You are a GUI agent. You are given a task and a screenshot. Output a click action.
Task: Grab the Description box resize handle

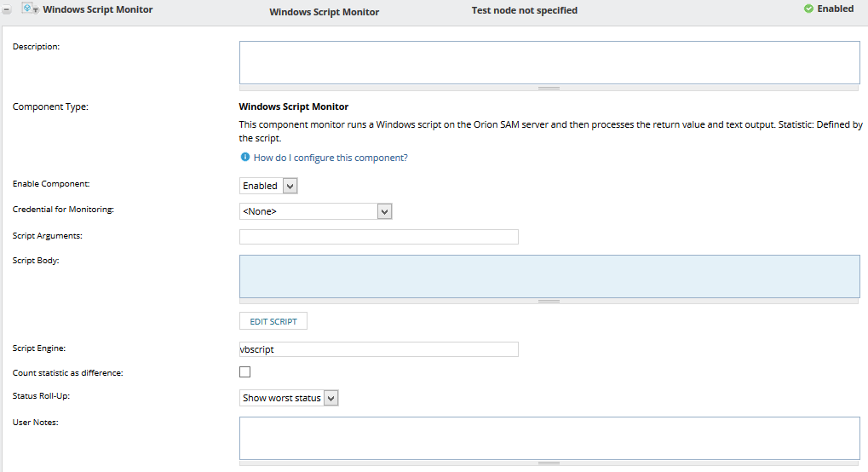tap(549, 88)
